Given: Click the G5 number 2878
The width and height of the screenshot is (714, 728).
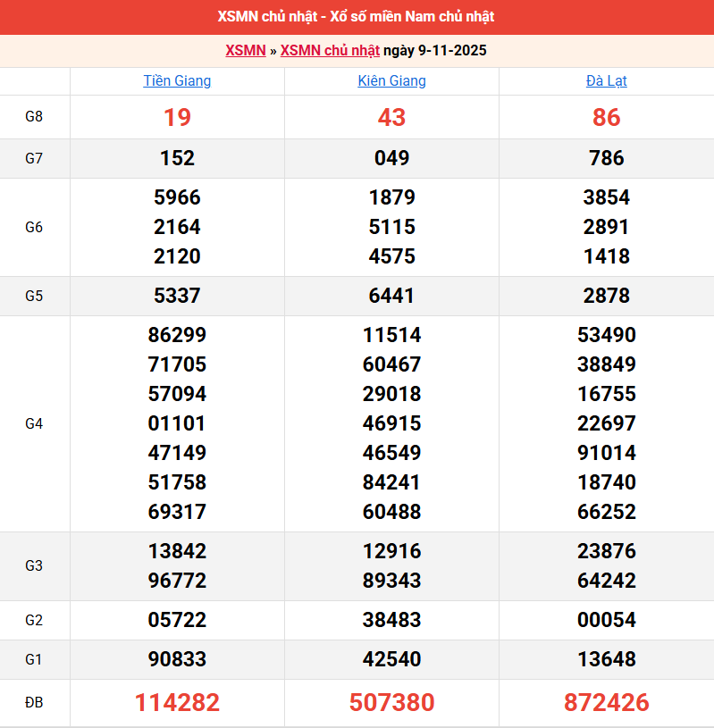Looking at the screenshot, I should click(x=606, y=296).
